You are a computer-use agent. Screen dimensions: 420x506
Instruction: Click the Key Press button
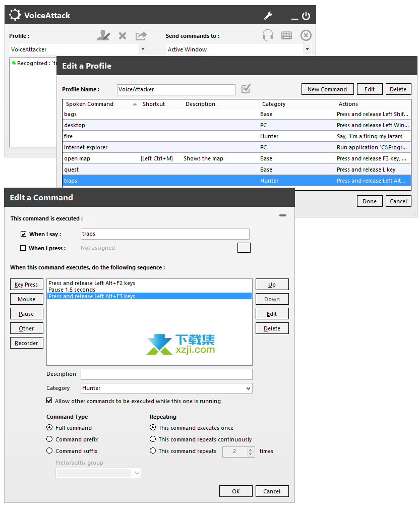coord(26,285)
